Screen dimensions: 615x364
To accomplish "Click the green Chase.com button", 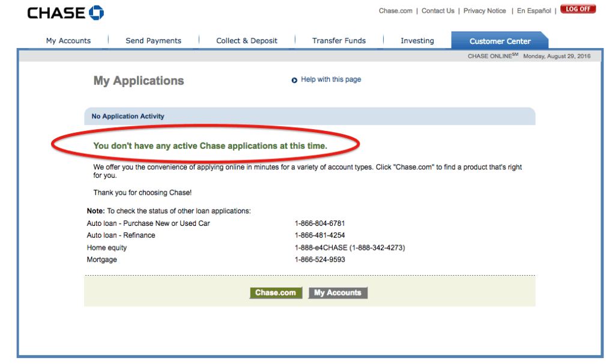I will [276, 293].
